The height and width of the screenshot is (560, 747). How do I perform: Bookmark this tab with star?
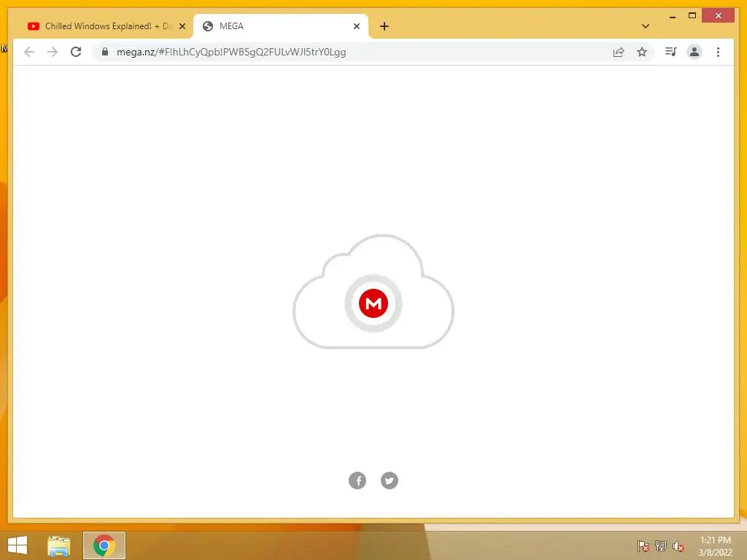coord(642,52)
